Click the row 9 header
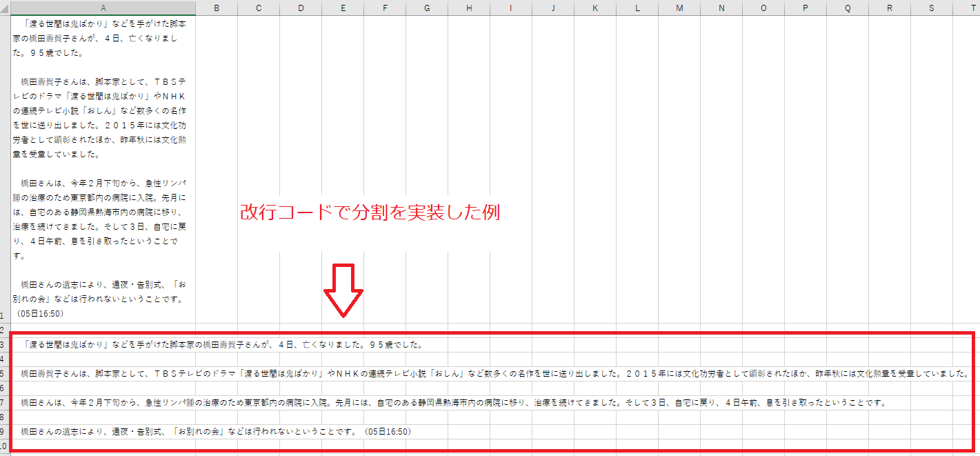This screenshot has height=456, width=980. pos(4,431)
